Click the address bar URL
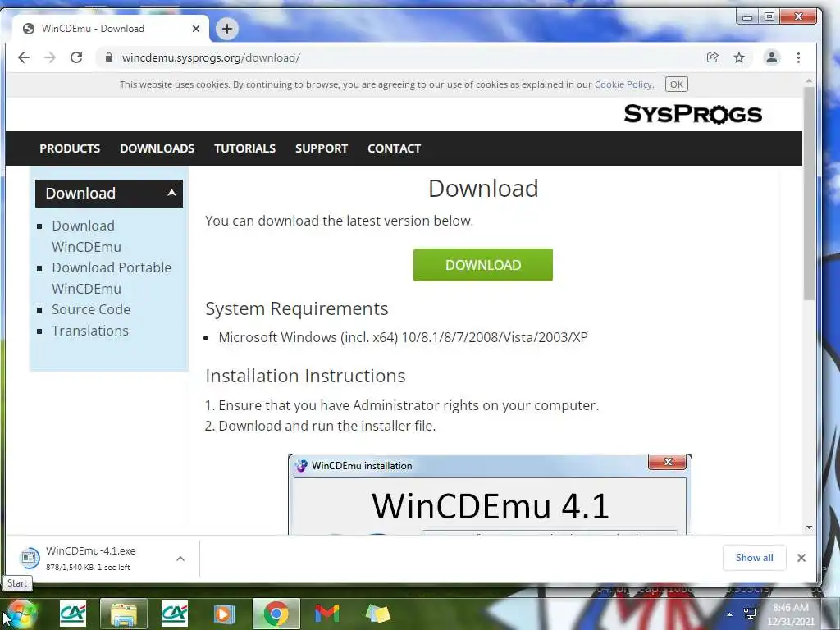 click(x=211, y=57)
